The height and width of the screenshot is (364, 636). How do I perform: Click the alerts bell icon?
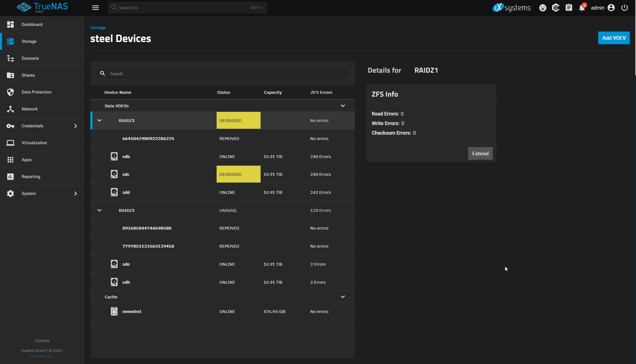coord(582,8)
